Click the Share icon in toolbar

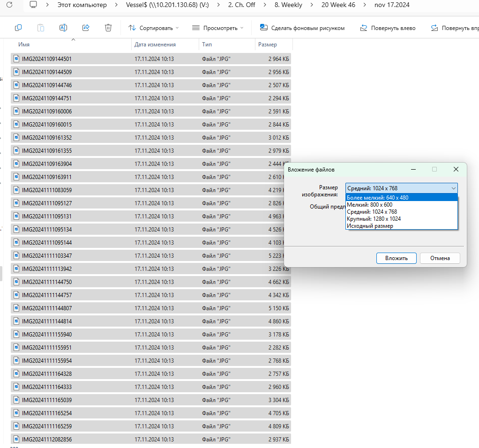click(86, 28)
